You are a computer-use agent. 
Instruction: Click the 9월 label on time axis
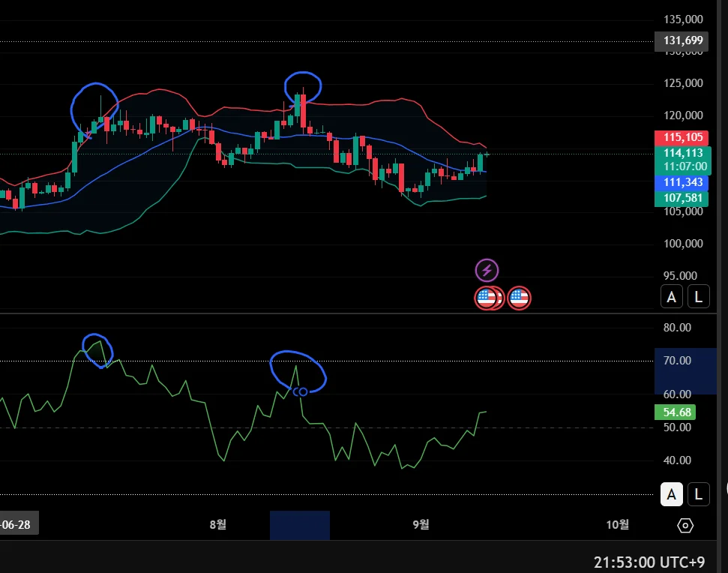point(421,525)
